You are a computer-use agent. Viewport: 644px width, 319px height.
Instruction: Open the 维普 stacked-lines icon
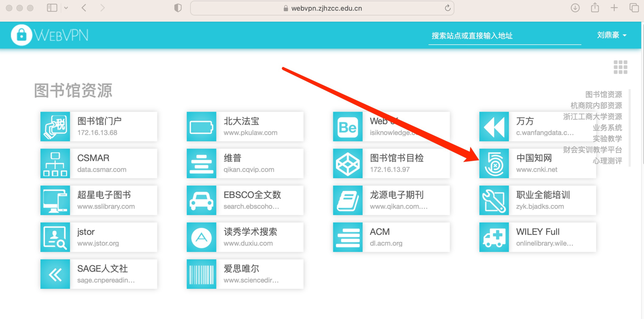click(202, 163)
